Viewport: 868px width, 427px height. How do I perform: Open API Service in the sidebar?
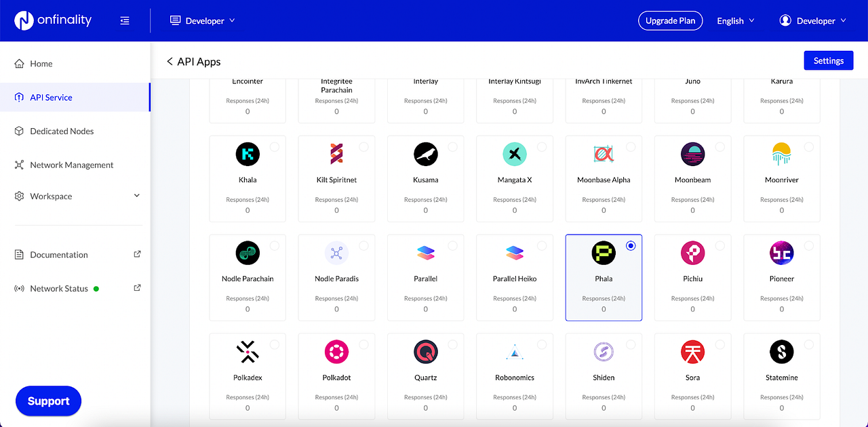[x=75, y=98]
